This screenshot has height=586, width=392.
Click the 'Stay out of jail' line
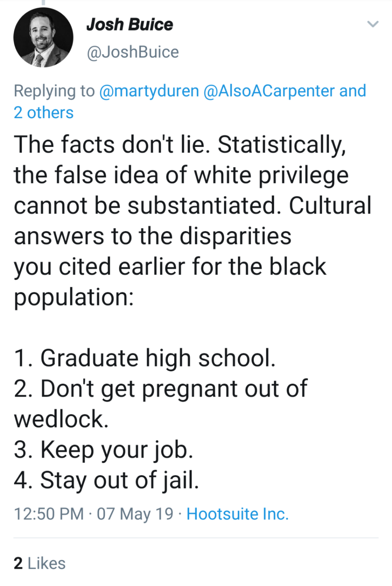click(106, 480)
